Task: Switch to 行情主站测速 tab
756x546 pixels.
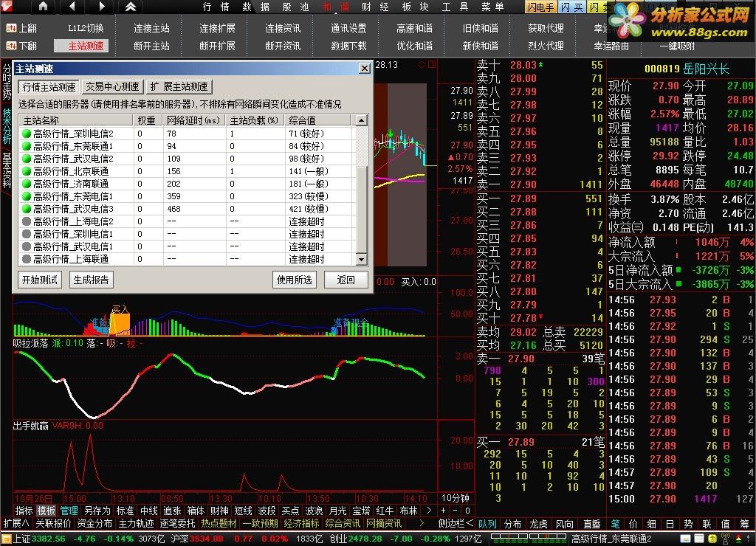Action: [49, 87]
